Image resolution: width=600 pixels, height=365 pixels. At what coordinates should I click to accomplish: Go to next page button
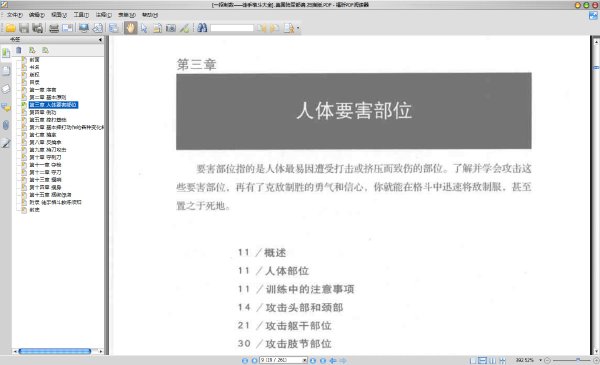click(313, 360)
